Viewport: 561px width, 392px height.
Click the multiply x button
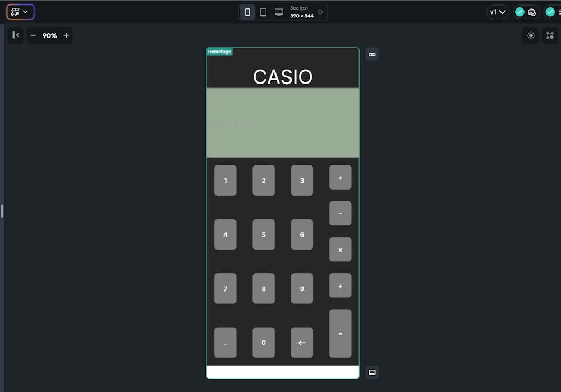[x=341, y=250]
